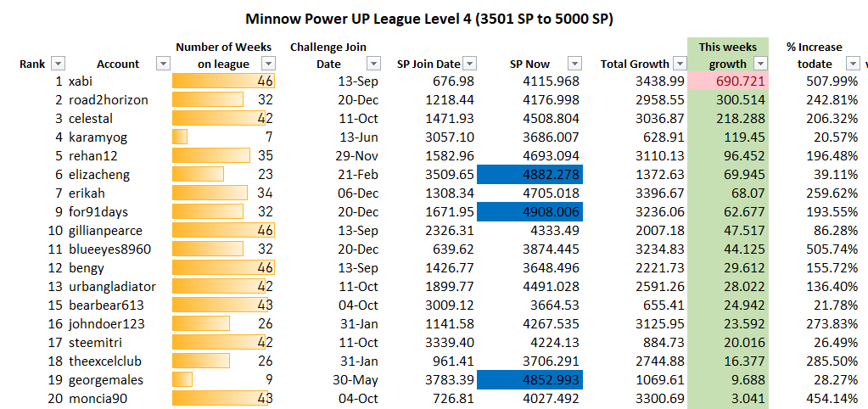Open the Account column filter dropdown
Screen dimensions: 868x409
coord(163,64)
